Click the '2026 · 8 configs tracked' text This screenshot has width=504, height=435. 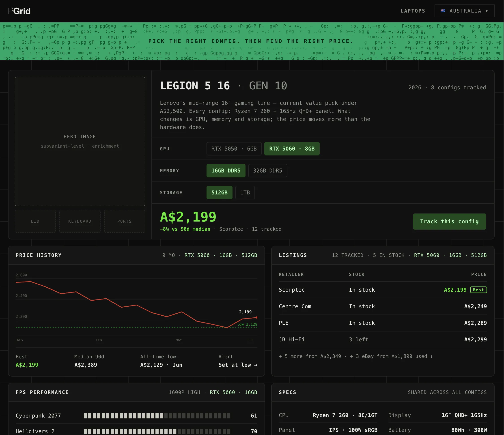447,88
